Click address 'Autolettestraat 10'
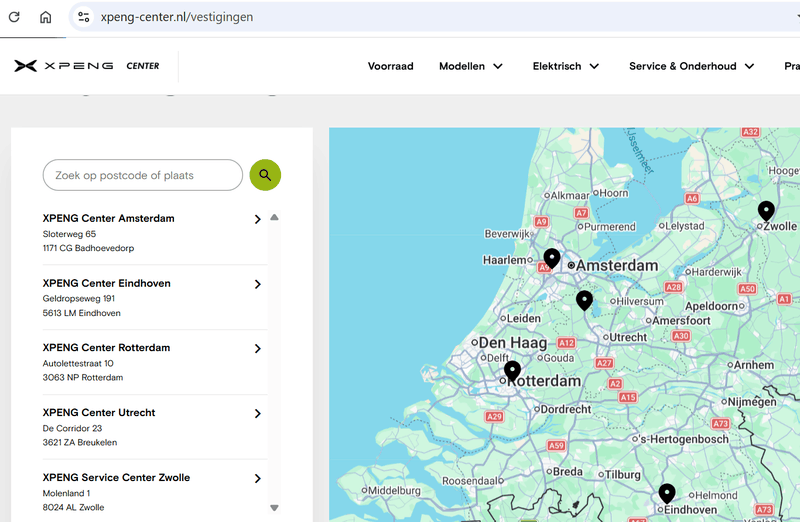Image resolution: width=800 pixels, height=522 pixels. coord(78,363)
